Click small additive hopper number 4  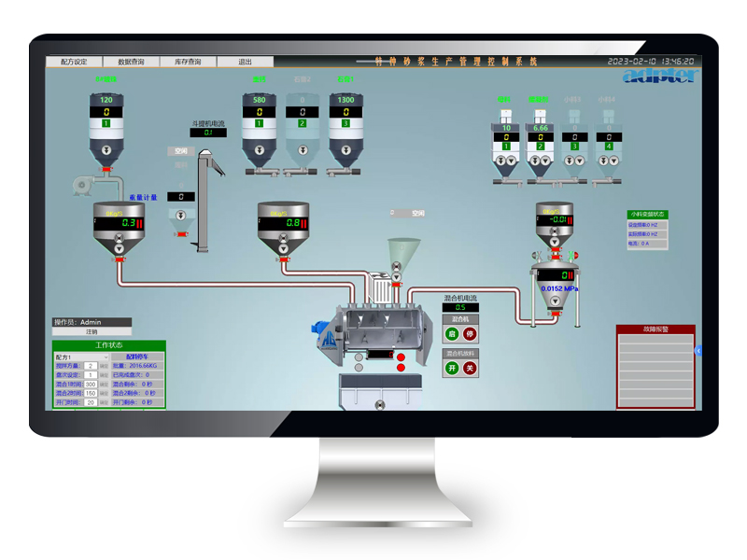tap(610, 140)
